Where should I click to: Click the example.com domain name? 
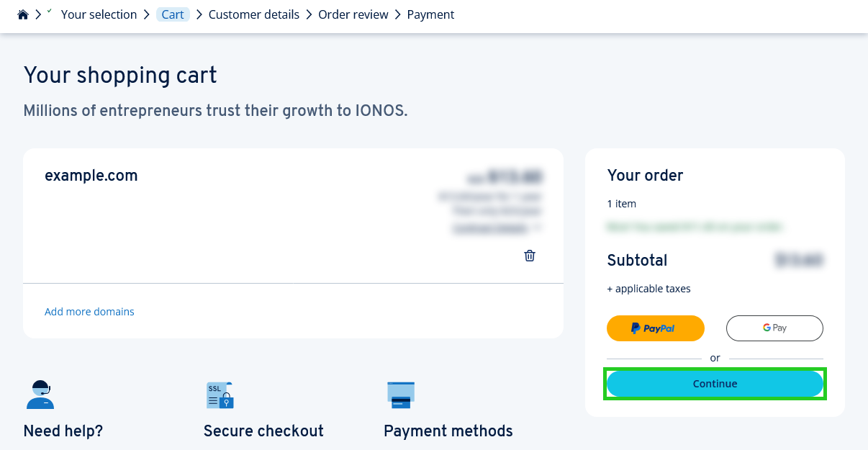click(91, 176)
